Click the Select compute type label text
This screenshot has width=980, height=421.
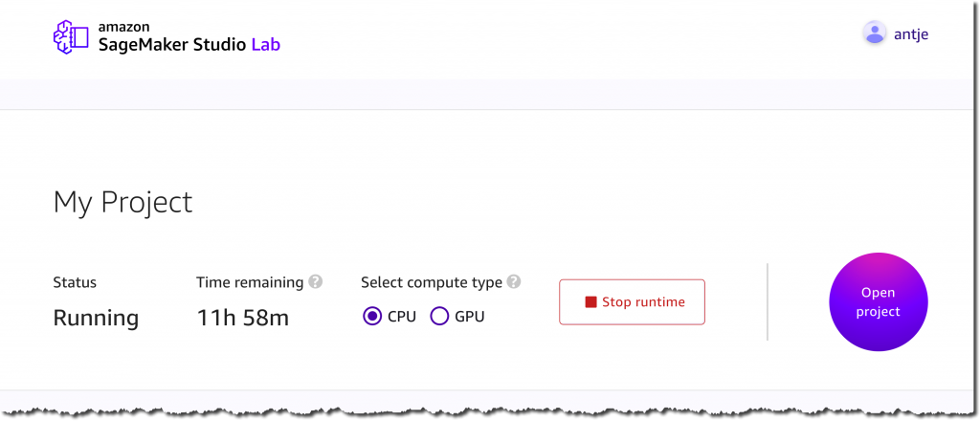tap(432, 282)
